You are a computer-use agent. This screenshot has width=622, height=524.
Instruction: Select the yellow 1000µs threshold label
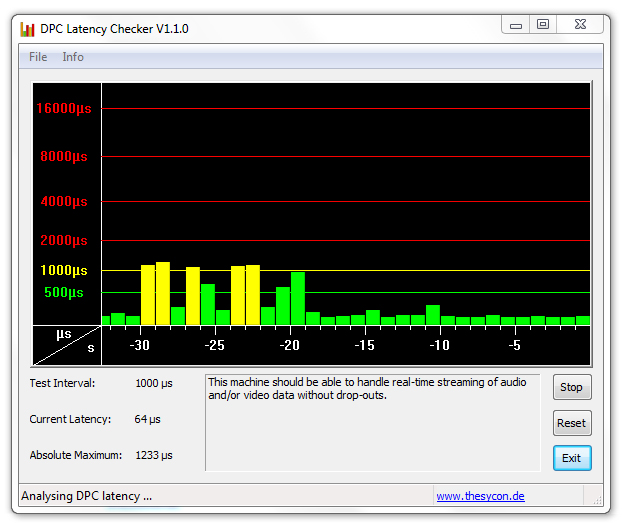(63, 270)
